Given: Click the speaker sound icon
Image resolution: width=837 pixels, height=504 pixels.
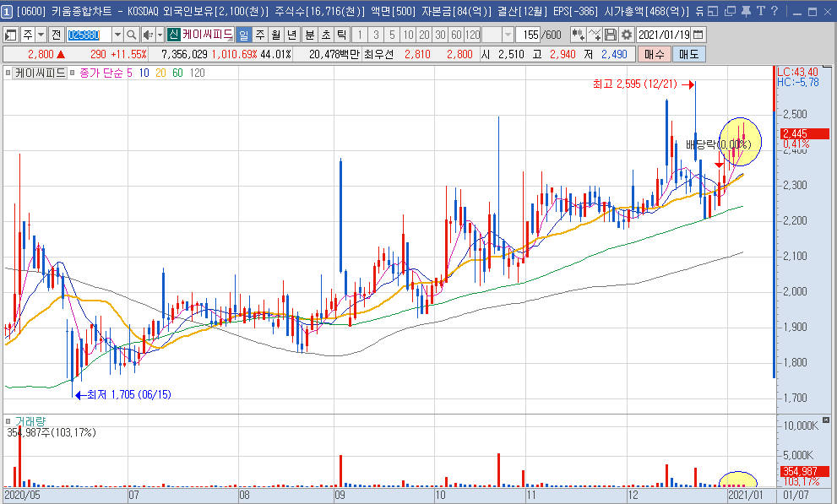Looking at the screenshot, I should click(148, 35).
